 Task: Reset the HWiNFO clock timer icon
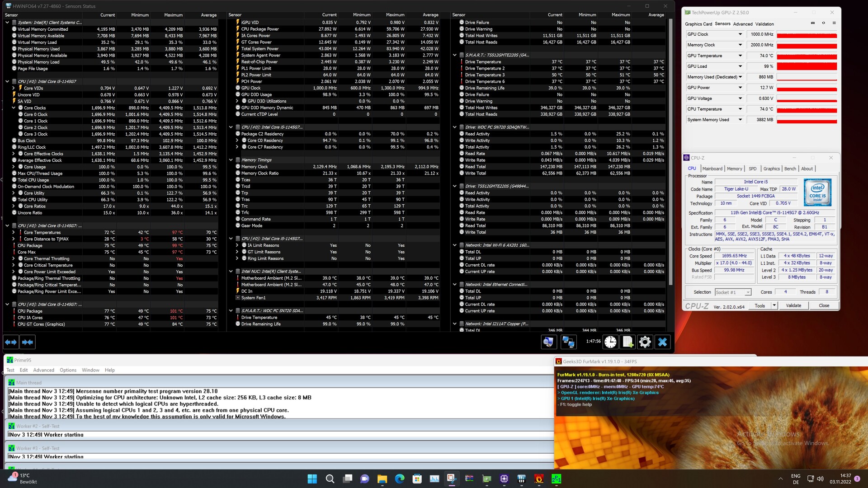click(x=610, y=342)
